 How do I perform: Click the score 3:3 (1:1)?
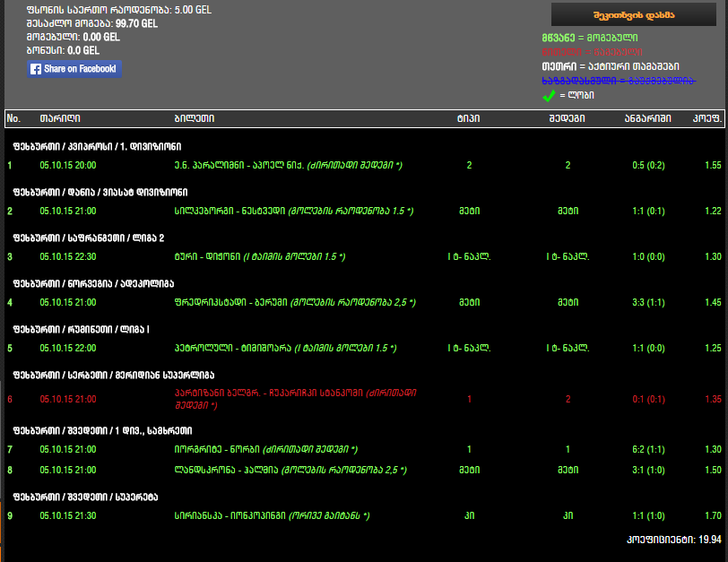tap(648, 303)
